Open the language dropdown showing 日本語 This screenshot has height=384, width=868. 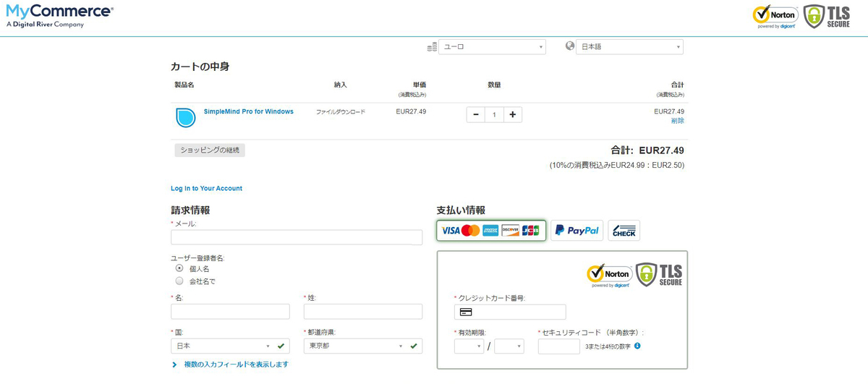(630, 47)
